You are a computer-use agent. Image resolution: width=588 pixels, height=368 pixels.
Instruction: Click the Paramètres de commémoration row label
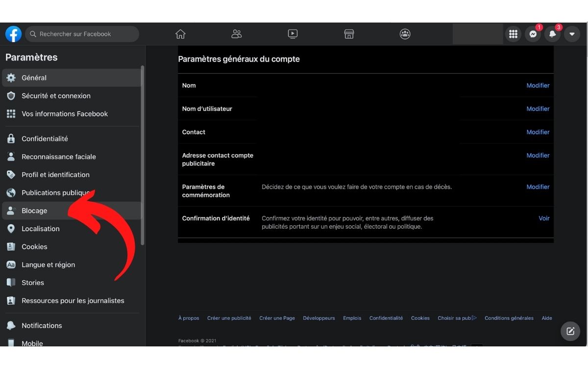pos(206,191)
